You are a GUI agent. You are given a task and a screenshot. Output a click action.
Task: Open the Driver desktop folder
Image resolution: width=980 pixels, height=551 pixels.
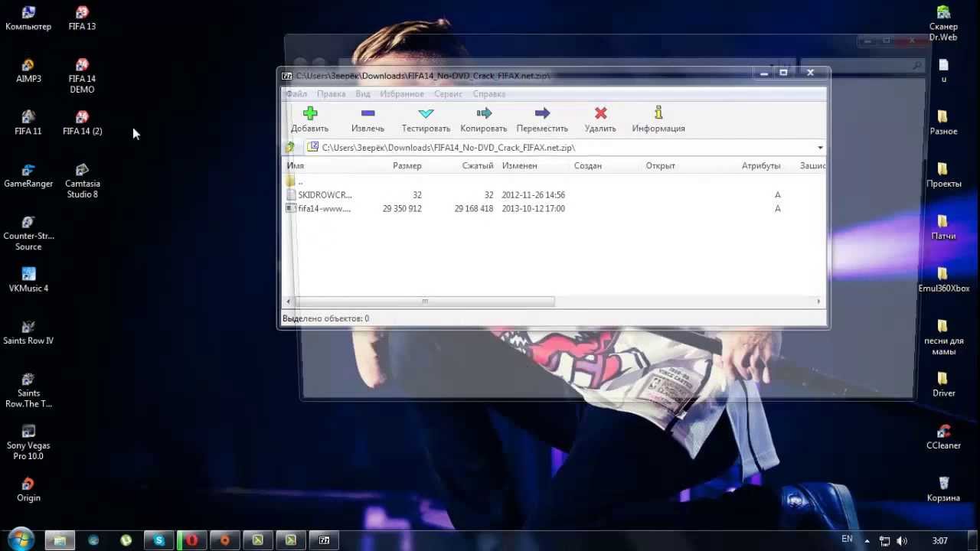tap(943, 385)
